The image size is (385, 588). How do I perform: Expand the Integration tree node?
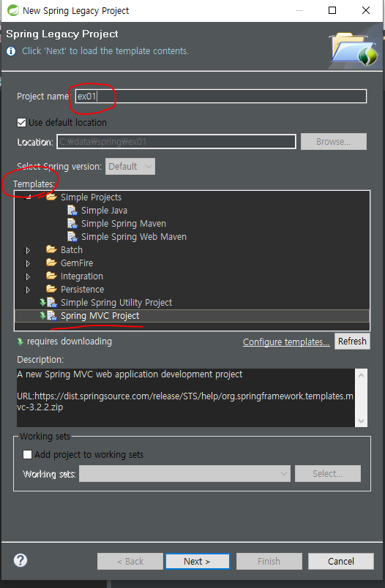coord(27,276)
